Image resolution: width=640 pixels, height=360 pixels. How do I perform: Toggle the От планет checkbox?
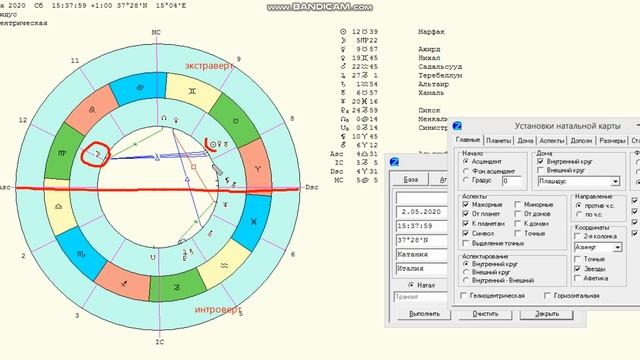tap(466, 213)
